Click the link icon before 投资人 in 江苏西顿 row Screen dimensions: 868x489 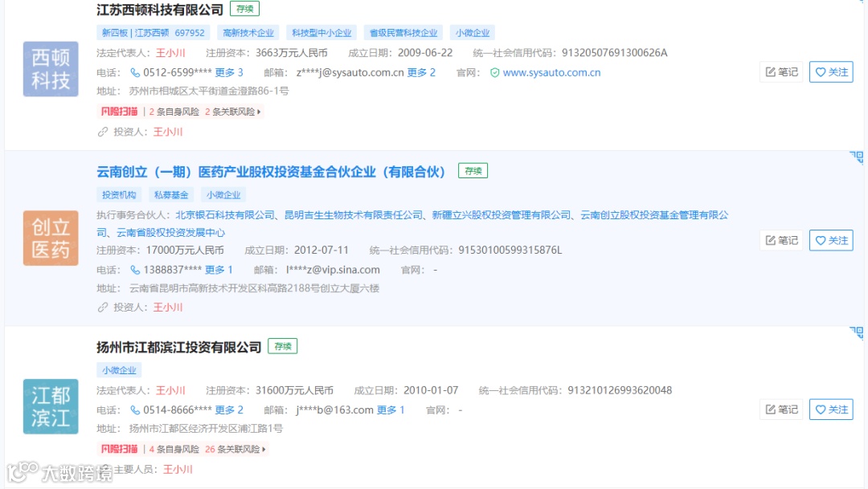(102, 132)
